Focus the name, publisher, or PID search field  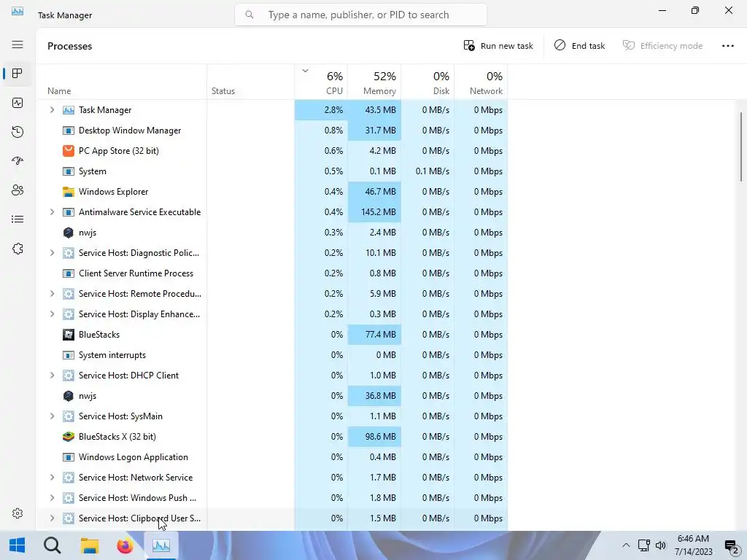(360, 15)
